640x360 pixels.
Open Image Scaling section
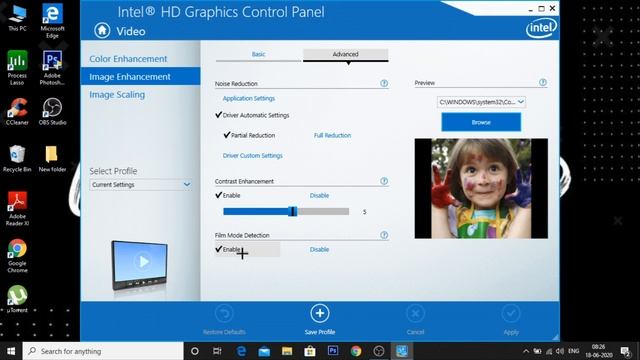click(x=117, y=95)
